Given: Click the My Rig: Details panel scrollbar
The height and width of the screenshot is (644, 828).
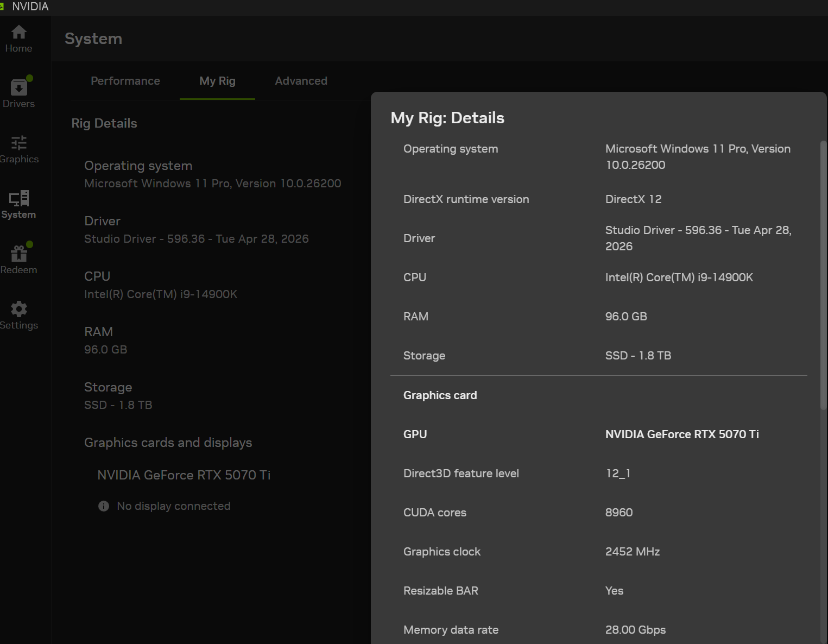Looking at the screenshot, I should (x=823, y=275).
